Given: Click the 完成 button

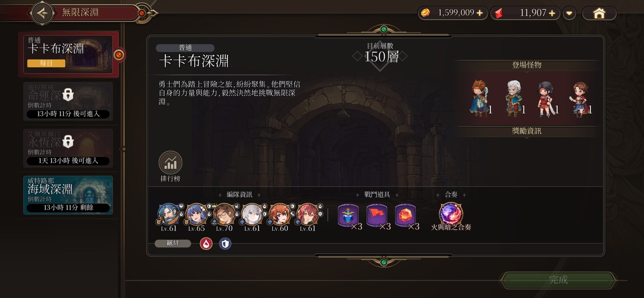Looking at the screenshot, I should (558, 280).
